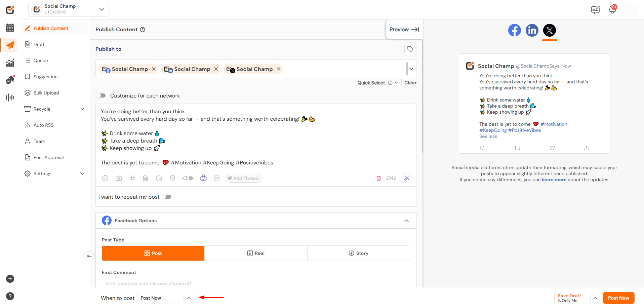Image resolution: width=644 pixels, height=308 pixels.
Task: Click the tag label icon
Action: click(x=410, y=49)
